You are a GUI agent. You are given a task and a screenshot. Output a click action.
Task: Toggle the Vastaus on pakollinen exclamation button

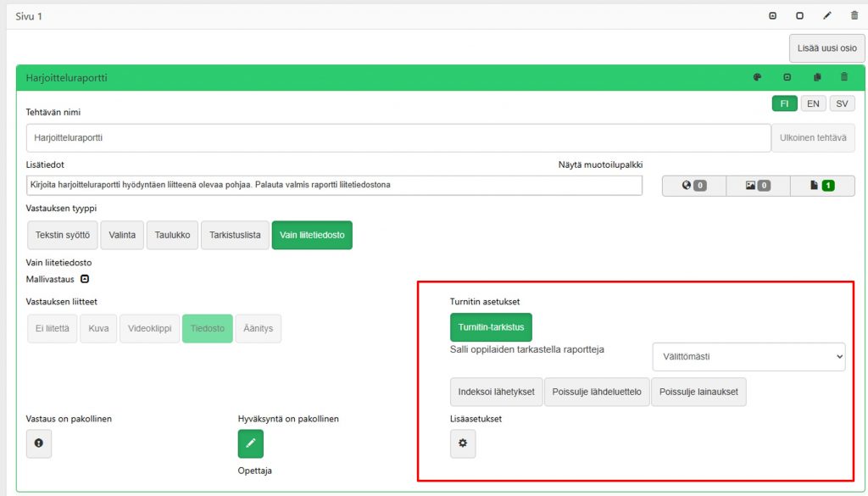(x=39, y=443)
